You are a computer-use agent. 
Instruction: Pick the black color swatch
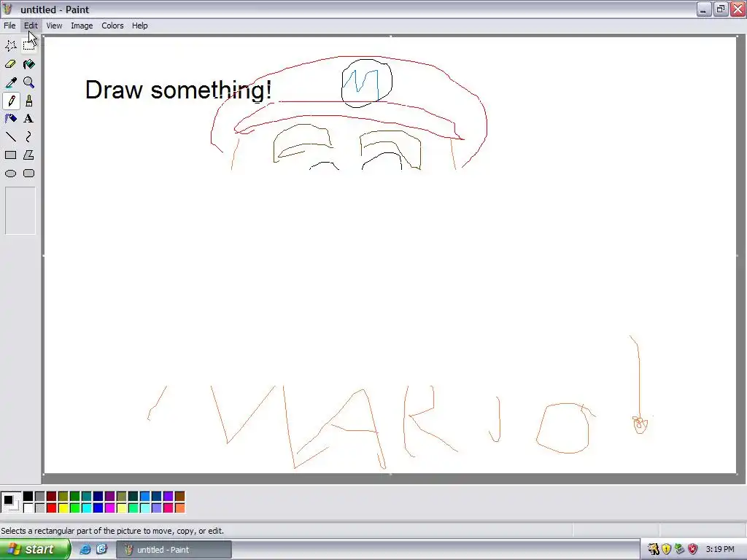28,497
